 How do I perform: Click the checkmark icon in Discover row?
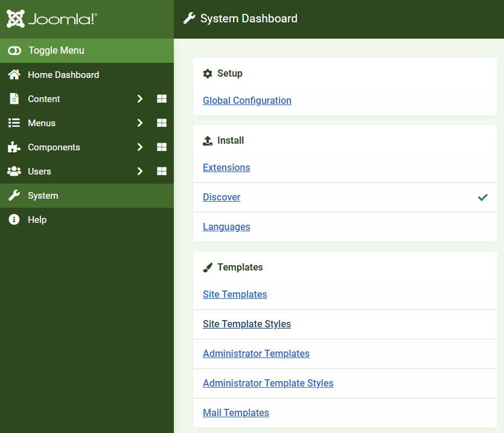tap(483, 197)
